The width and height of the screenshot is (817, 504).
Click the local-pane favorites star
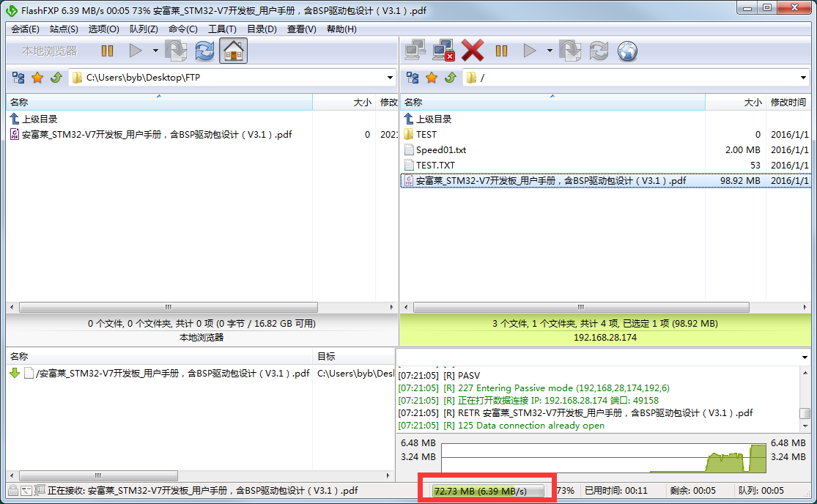click(37, 78)
